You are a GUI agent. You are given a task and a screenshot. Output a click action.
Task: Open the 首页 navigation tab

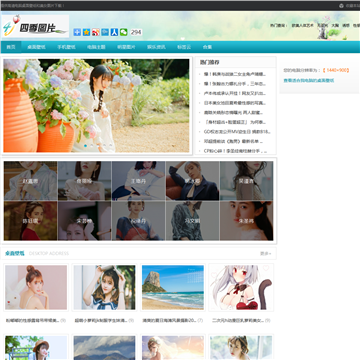coord(11,47)
